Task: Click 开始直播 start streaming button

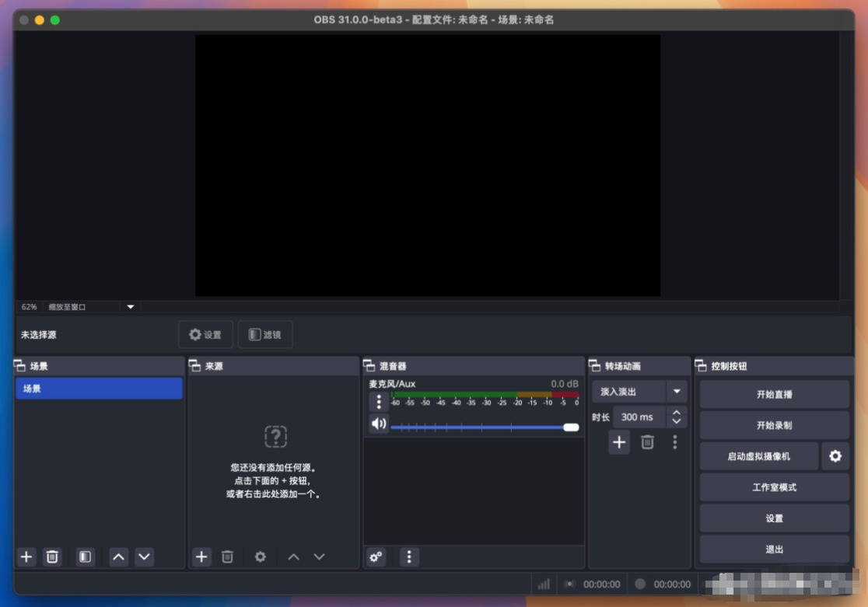Action: click(774, 394)
